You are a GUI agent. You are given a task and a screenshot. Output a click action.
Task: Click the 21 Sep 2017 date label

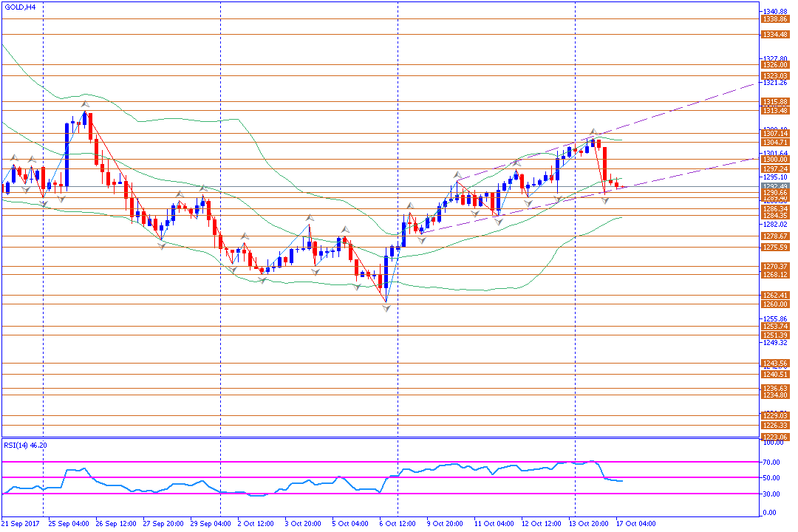click(21, 523)
